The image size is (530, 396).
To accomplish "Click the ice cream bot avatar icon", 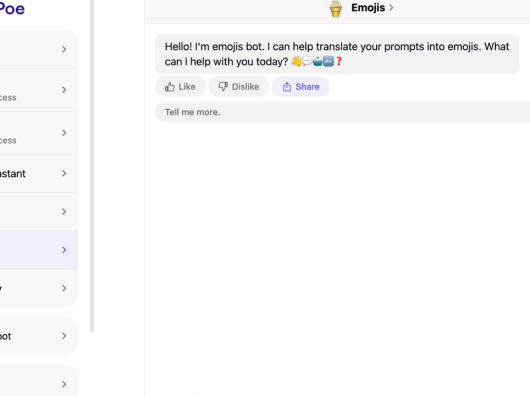I will 336,8.
